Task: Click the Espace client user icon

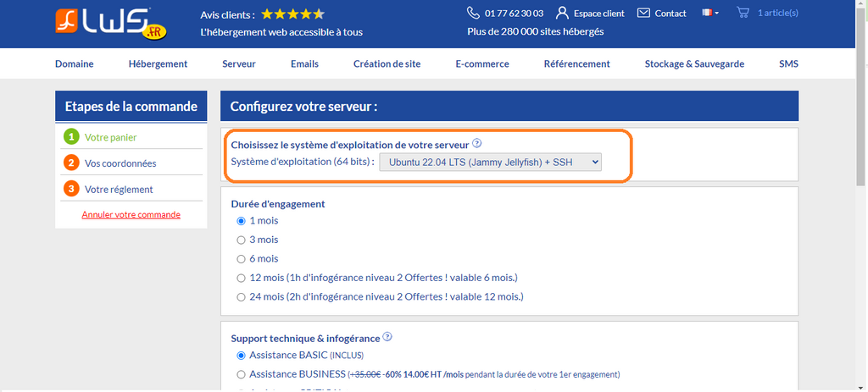Action: point(561,13)
